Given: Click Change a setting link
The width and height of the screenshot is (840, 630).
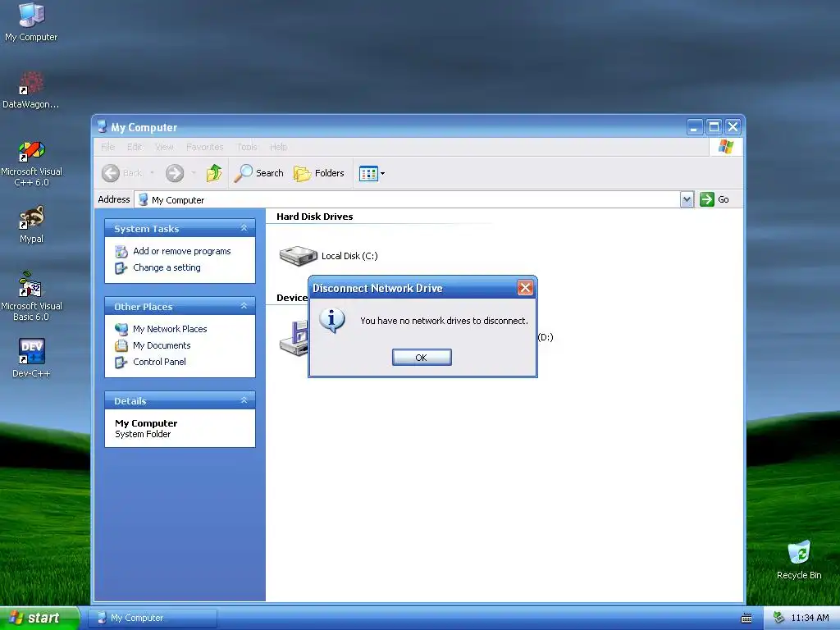Looking at the screenshot, I should [x=167, y=267].
